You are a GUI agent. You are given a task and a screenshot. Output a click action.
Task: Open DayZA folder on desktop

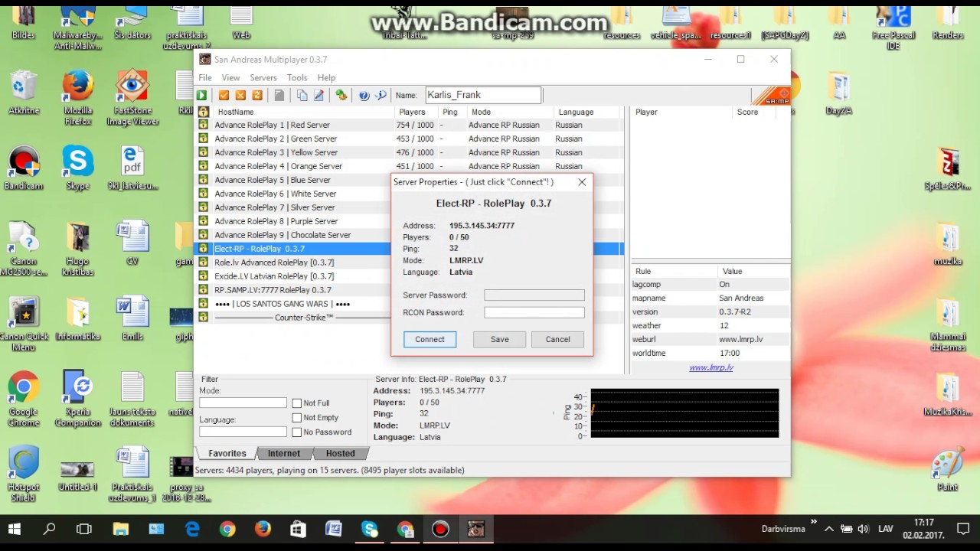tap(838, 94)
